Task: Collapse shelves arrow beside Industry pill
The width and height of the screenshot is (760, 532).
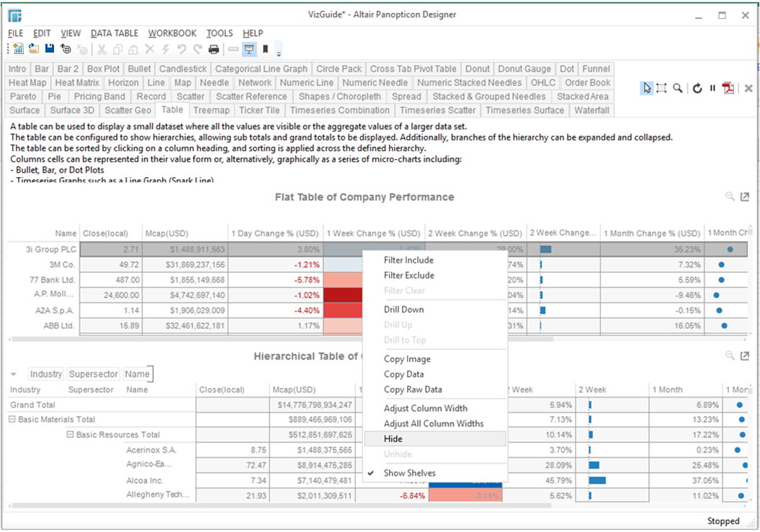Action: tap(13, 374)
